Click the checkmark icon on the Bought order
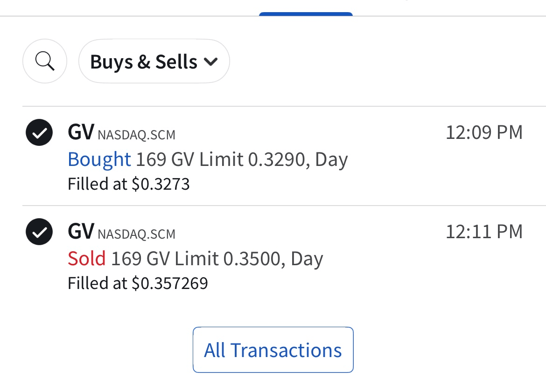This screenshot has height=392, width=546. [39, 133]
